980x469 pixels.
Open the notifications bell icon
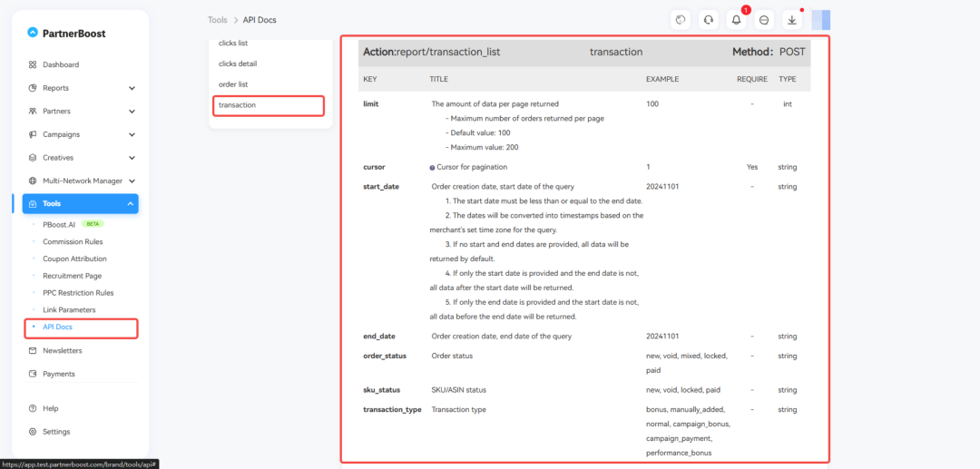coord(736,20)
